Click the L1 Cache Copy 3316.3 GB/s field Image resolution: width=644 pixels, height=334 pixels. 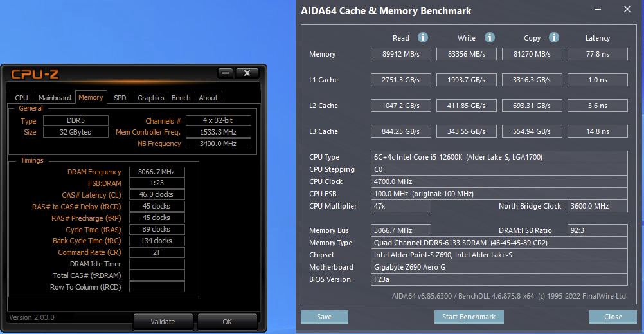(532, 80)
